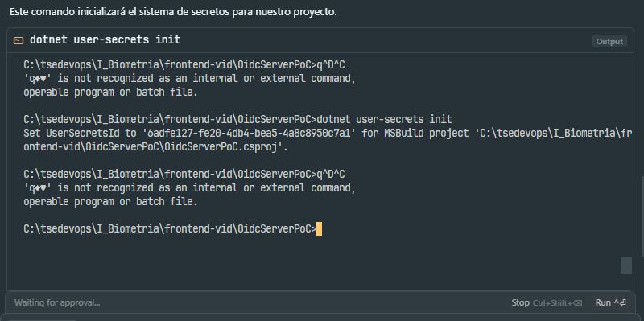Click the first 'is not recognized' error message line
The image size is (644, 321).
tap(189, 78)
